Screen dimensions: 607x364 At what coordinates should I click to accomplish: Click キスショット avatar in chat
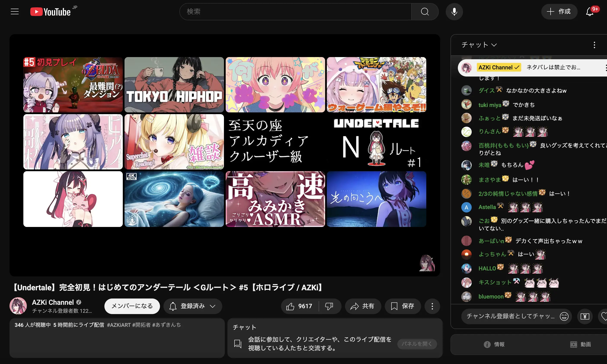click(466, 283)
